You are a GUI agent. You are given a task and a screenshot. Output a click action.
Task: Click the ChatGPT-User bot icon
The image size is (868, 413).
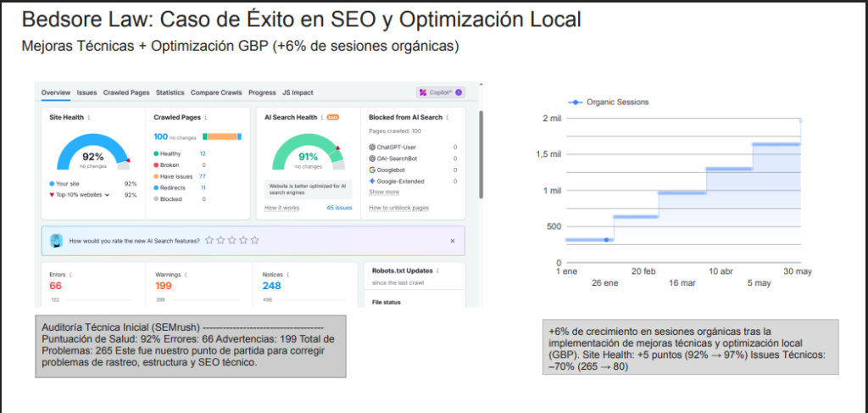tap(373, 147)
